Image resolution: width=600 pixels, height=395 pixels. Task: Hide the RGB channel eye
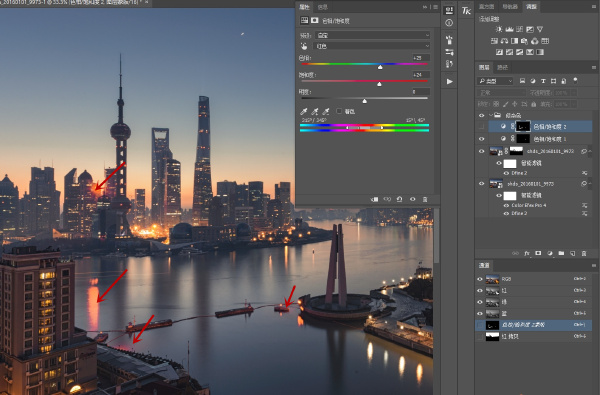point(480,279)
